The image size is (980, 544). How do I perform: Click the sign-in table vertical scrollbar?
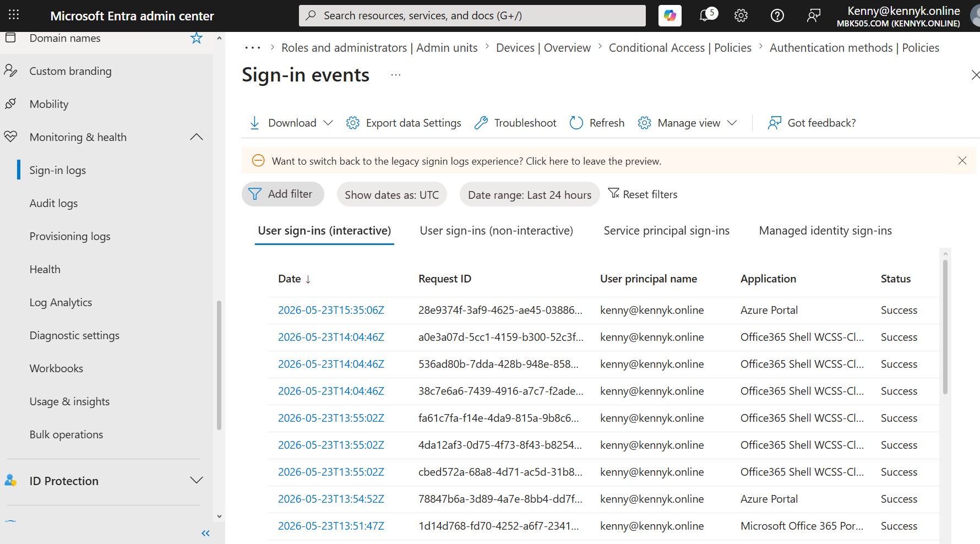[x=945, y=327]
